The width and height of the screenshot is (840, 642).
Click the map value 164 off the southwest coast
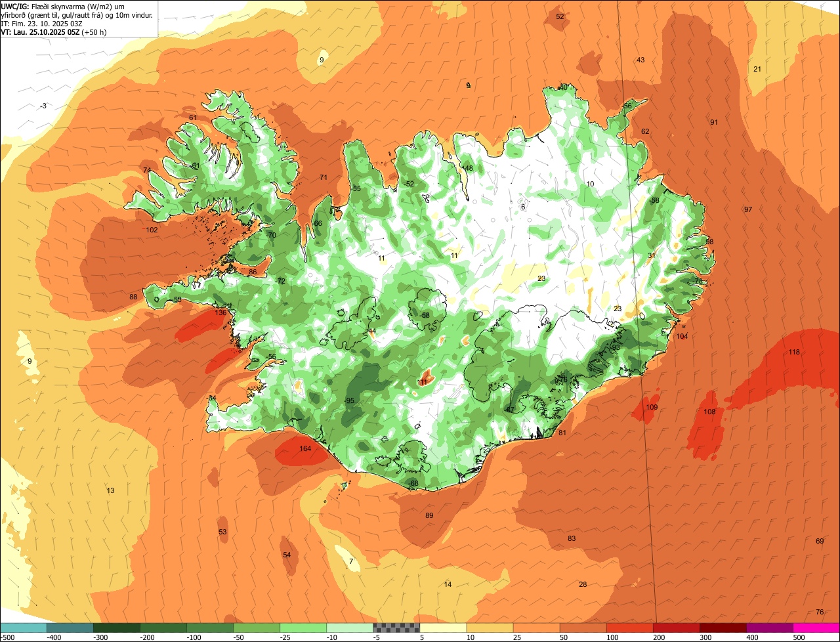point(305,449)
